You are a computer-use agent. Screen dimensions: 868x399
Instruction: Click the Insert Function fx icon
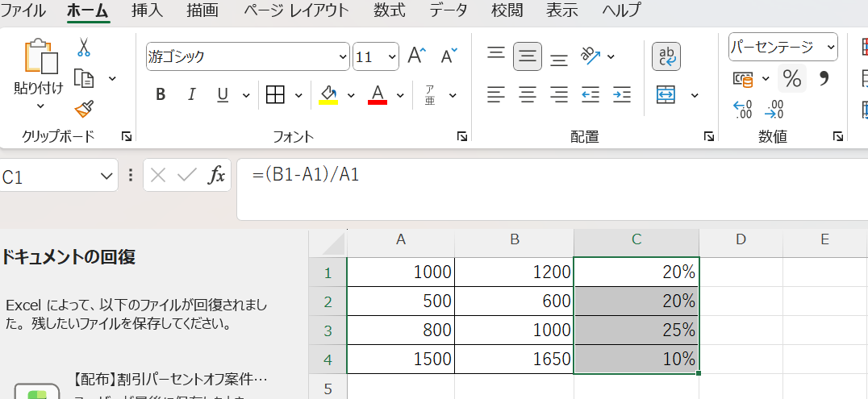pyautogui.click(x=216, y=176)
